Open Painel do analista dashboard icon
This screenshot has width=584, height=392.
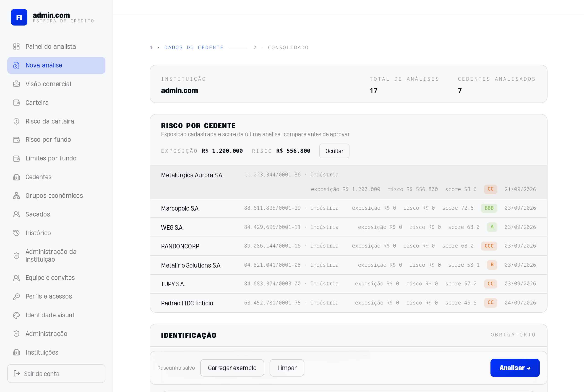tap(16, 46)
